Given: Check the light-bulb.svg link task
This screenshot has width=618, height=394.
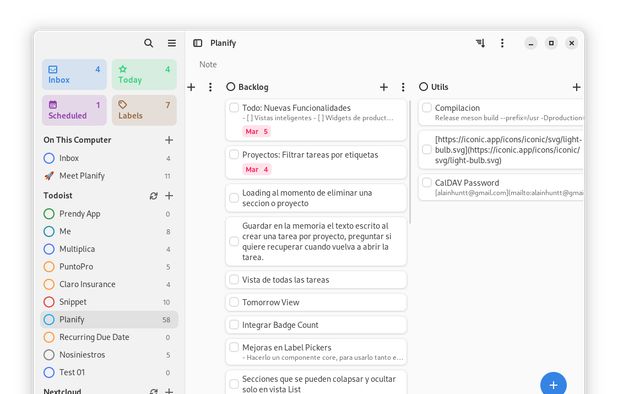Looking at the screenshot, I should (427, 149).
